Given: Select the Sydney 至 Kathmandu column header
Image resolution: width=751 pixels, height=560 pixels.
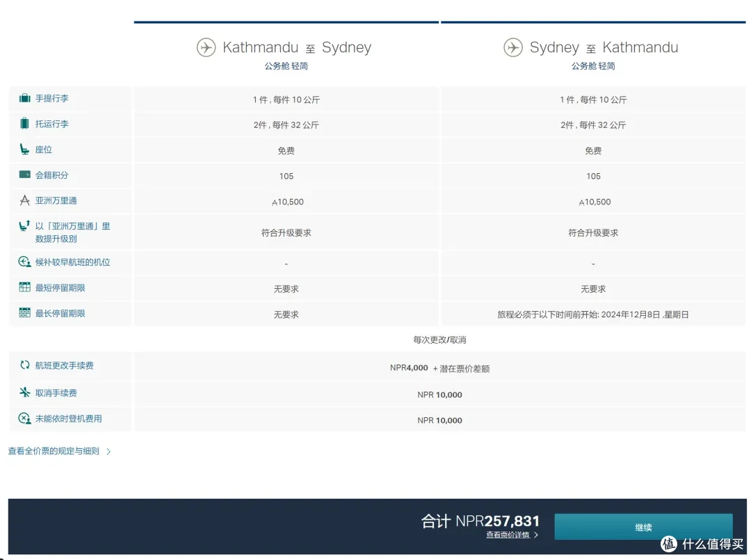Looking at the screenshot, I should [x=604, y=47].
